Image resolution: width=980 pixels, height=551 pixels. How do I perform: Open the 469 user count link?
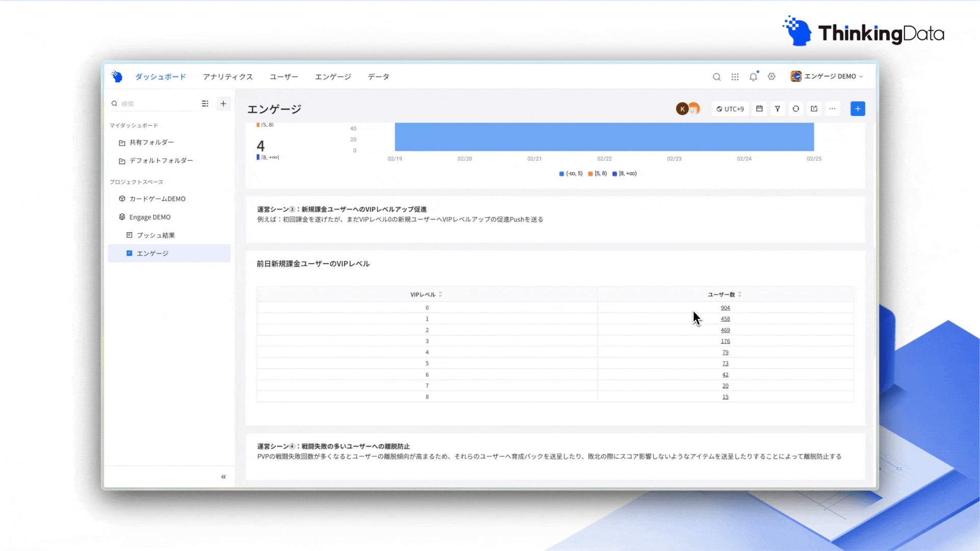(725, 330)
